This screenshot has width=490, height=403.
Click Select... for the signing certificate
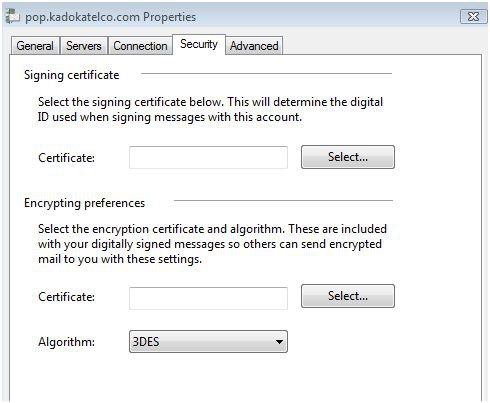pyautogui.click(x=348, y=157)
